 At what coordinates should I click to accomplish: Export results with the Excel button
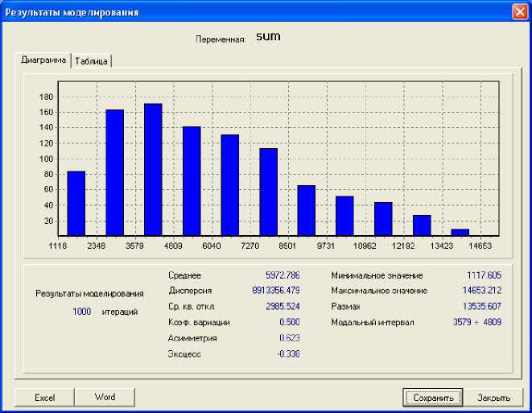(44, 397)
